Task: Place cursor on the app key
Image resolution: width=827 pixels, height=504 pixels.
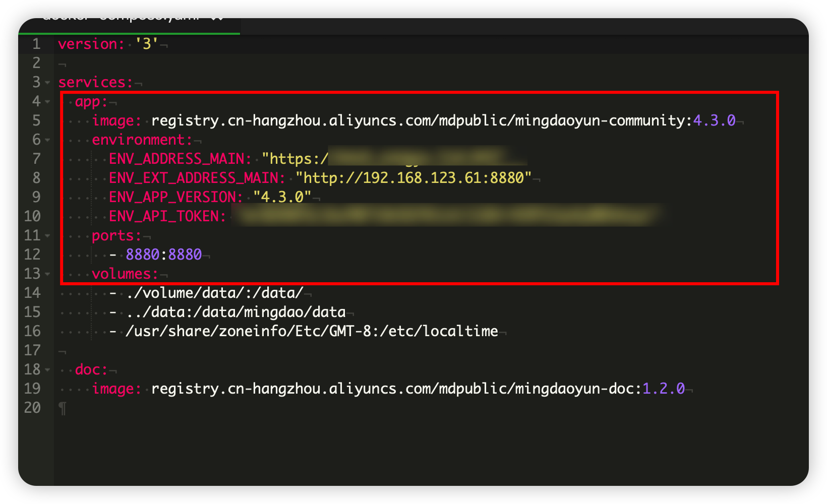Action: (x=91, y=102)
